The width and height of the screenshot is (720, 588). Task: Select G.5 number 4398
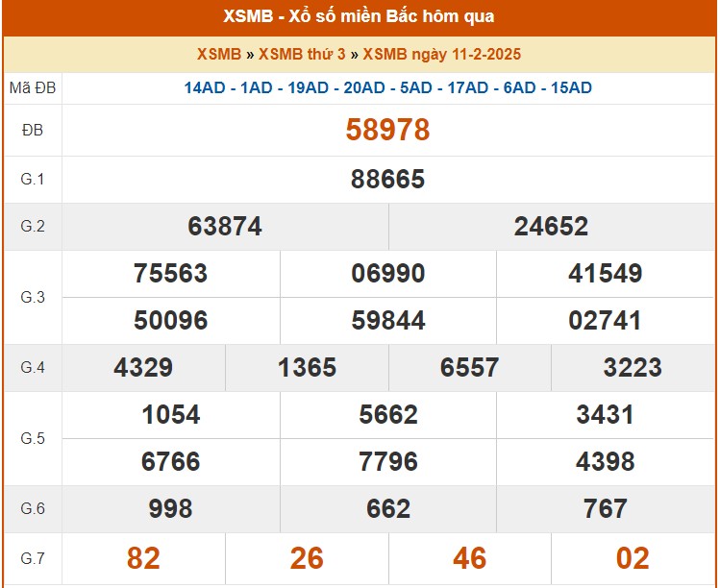[605, 462]
